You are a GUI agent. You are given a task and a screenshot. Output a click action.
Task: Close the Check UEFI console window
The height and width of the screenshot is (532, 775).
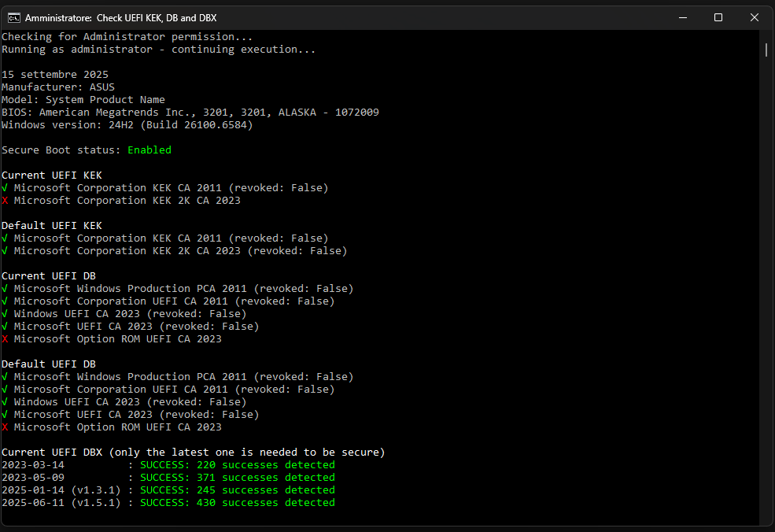point(755,18)
